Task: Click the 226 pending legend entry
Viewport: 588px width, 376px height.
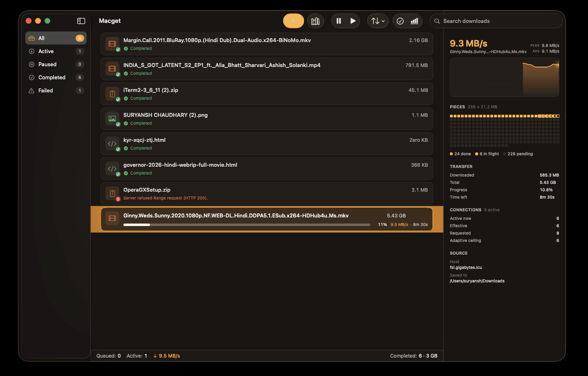Action: [518, 154]
